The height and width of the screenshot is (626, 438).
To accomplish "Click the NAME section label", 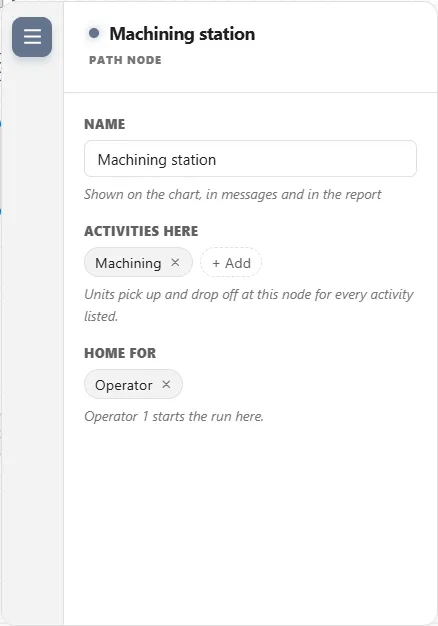I will click(x=105, y=124).
